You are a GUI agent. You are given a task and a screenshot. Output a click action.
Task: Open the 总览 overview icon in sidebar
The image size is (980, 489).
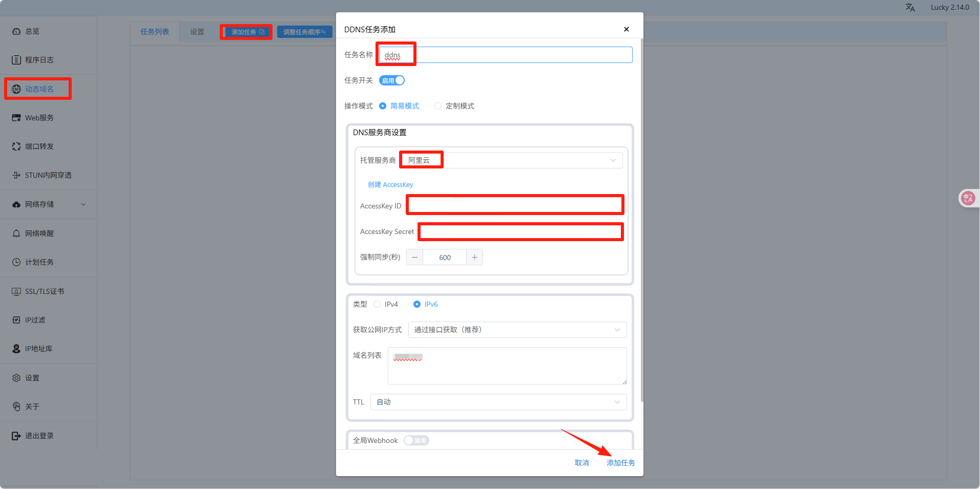(16, 31)
